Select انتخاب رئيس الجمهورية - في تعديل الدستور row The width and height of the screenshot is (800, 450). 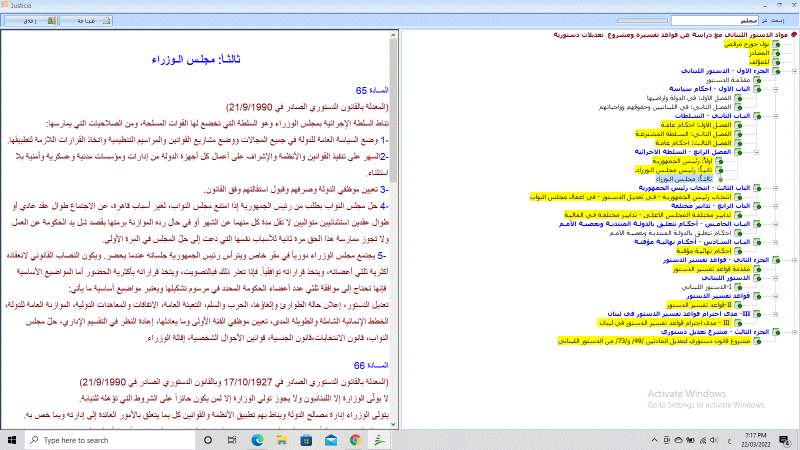coord(631,197)
